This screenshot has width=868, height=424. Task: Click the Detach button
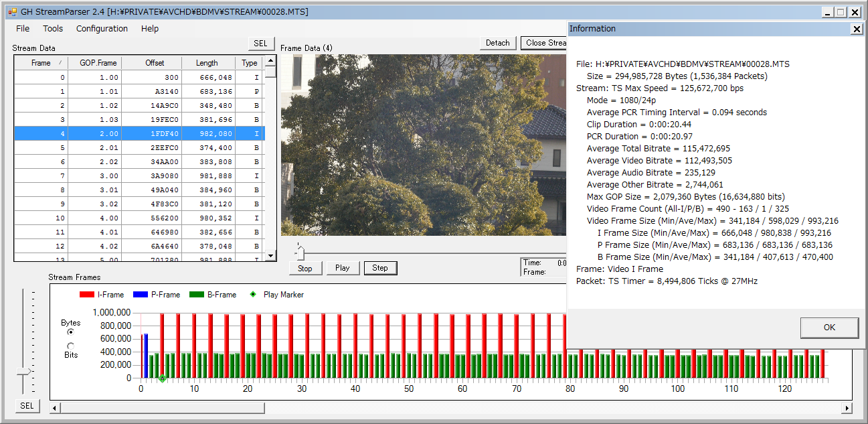(x=497, y=43)
